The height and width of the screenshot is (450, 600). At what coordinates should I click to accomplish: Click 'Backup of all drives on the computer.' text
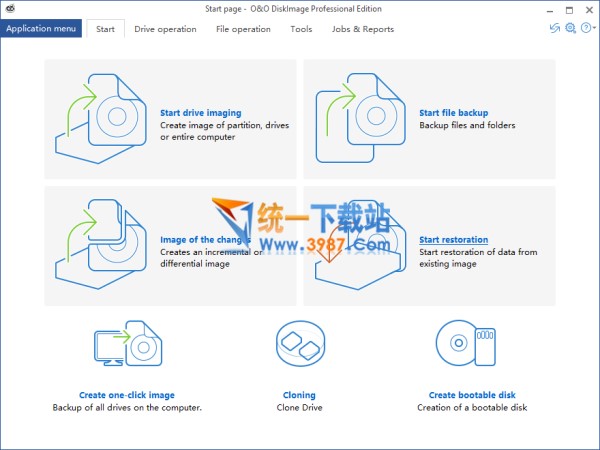127,408
